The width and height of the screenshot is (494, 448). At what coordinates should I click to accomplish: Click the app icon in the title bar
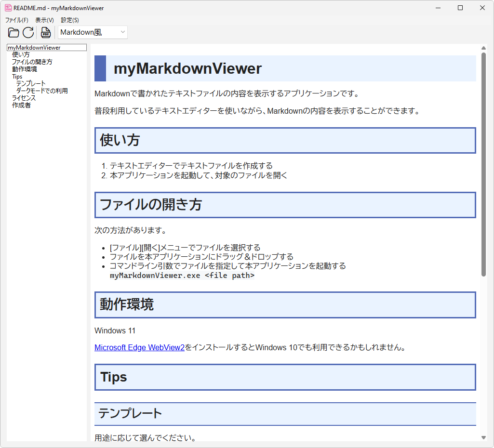(x=8, y=8)
